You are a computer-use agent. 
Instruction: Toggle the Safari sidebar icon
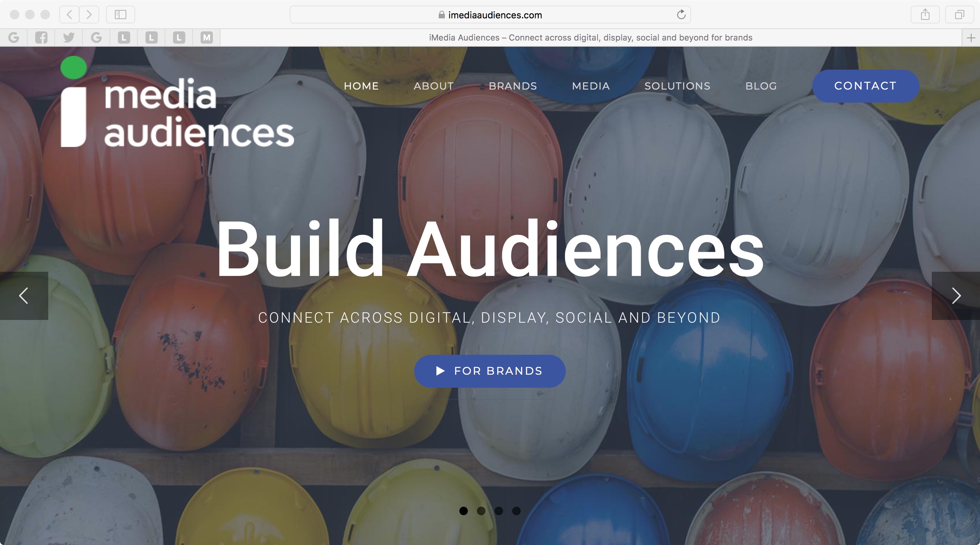coord(121,15)
